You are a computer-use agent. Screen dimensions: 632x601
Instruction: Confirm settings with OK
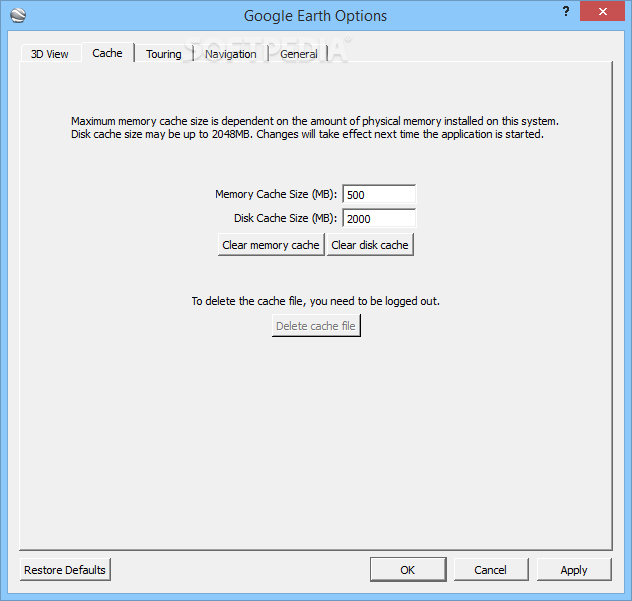click(408, 570)
